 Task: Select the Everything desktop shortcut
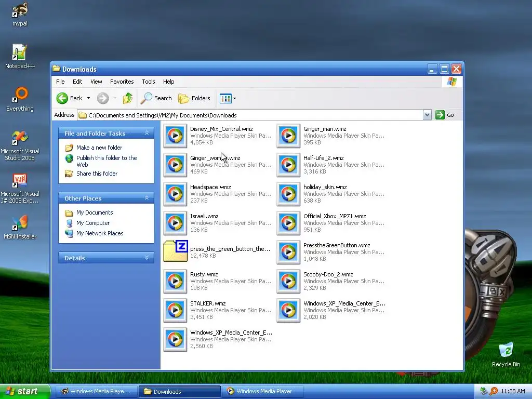click(x=20, y=99)
